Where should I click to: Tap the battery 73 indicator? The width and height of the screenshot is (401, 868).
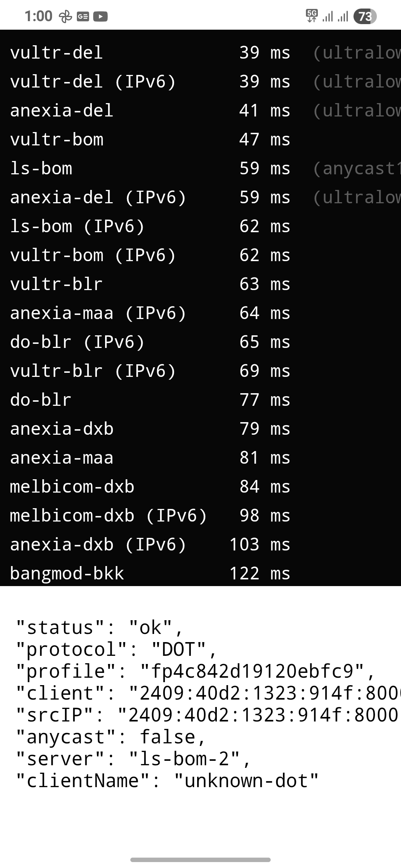(365, 16)
